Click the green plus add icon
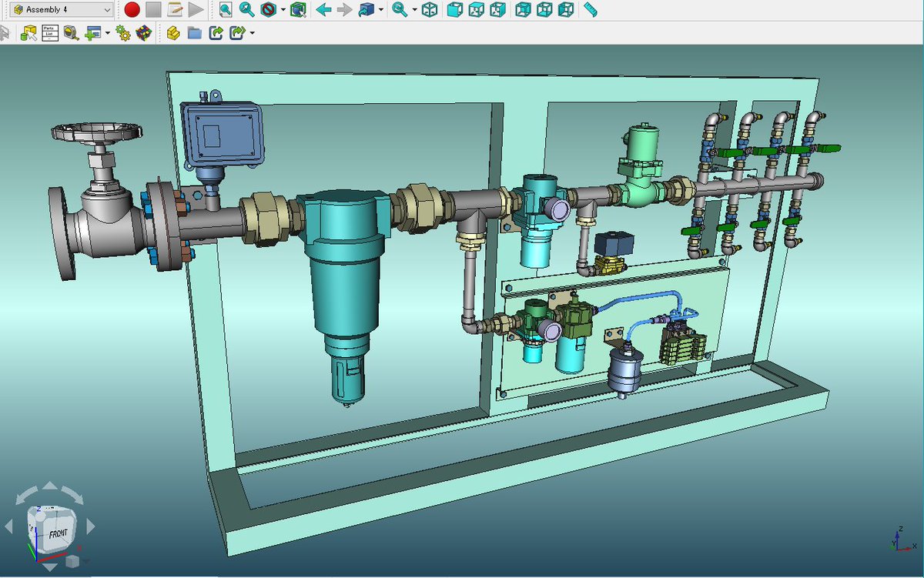Screen dimensions: 924x578 click(x=93, y=33)
